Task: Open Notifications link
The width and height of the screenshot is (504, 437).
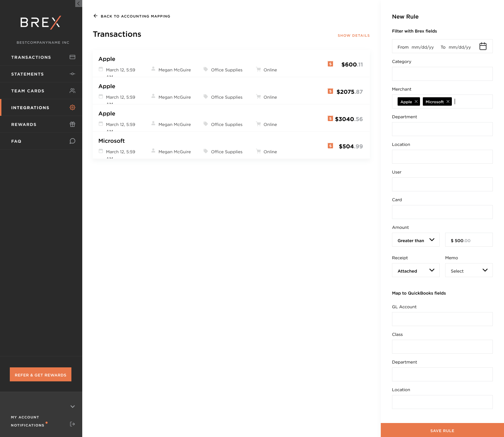Action: (x=28, y=425)
